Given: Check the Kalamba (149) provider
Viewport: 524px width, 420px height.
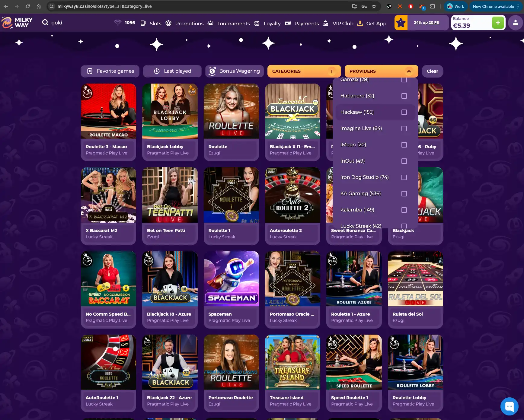Looking at the screenshot, I should 404,210.
